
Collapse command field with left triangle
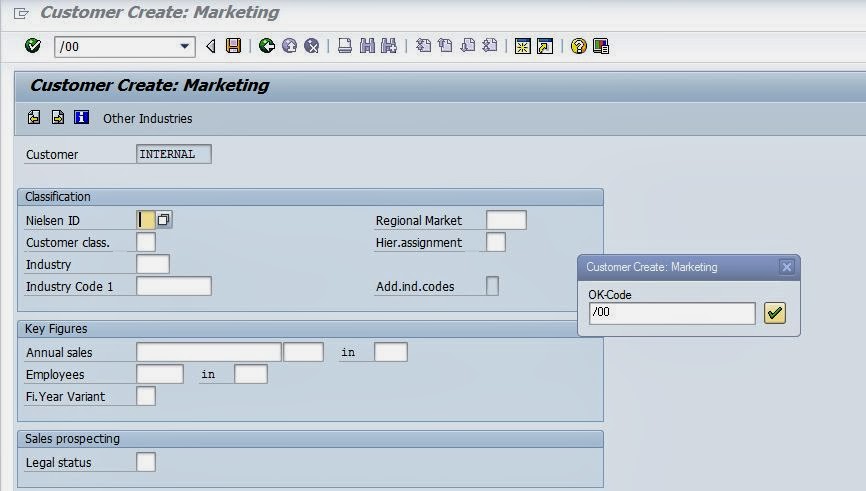211,46
